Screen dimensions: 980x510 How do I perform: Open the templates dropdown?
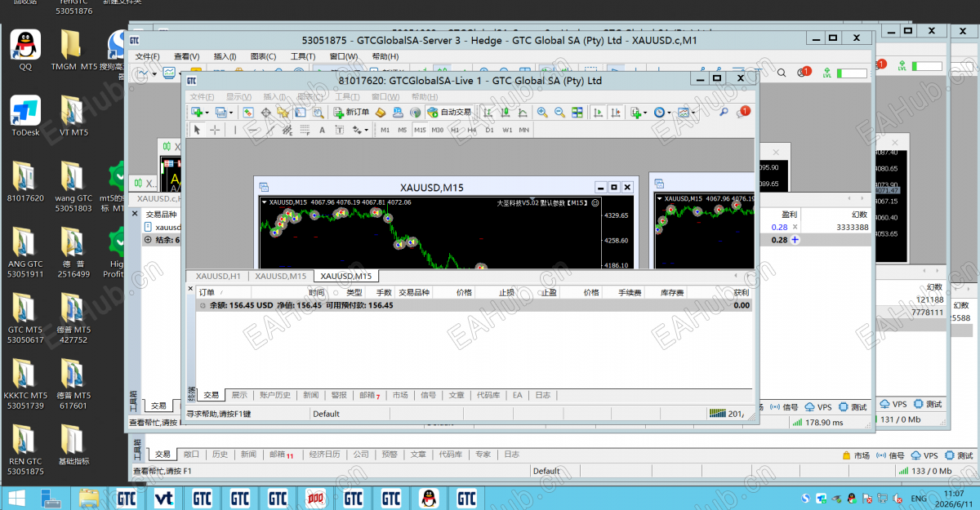tap(693, 112)
